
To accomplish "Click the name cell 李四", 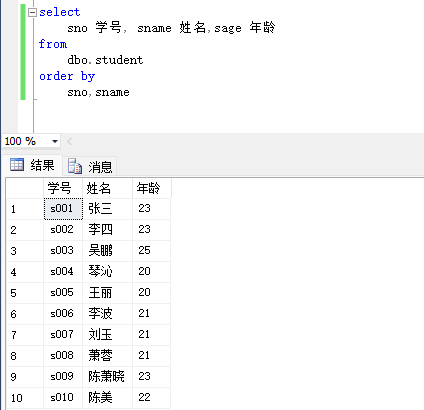I will point(107,230).
